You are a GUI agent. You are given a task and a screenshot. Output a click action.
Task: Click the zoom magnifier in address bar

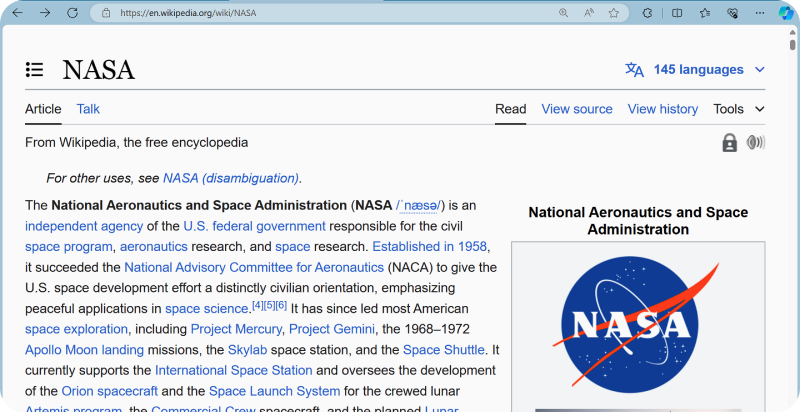click(x=563, y=13)
